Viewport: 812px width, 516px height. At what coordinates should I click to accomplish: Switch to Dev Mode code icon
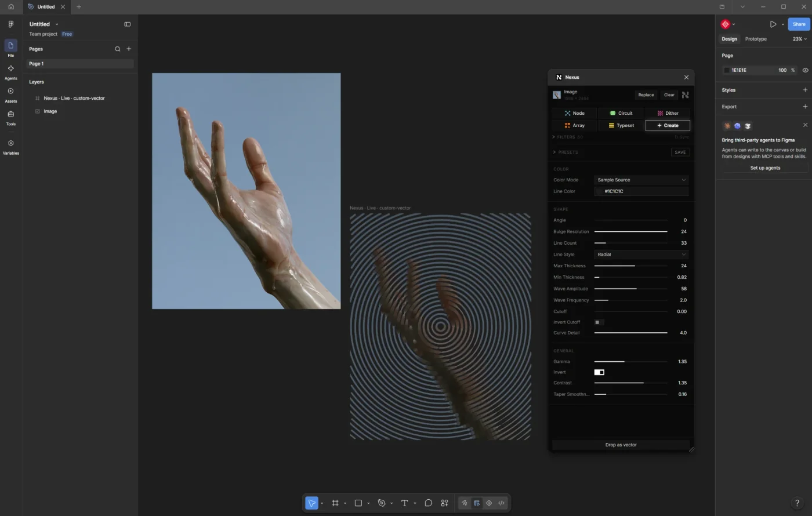501,503
